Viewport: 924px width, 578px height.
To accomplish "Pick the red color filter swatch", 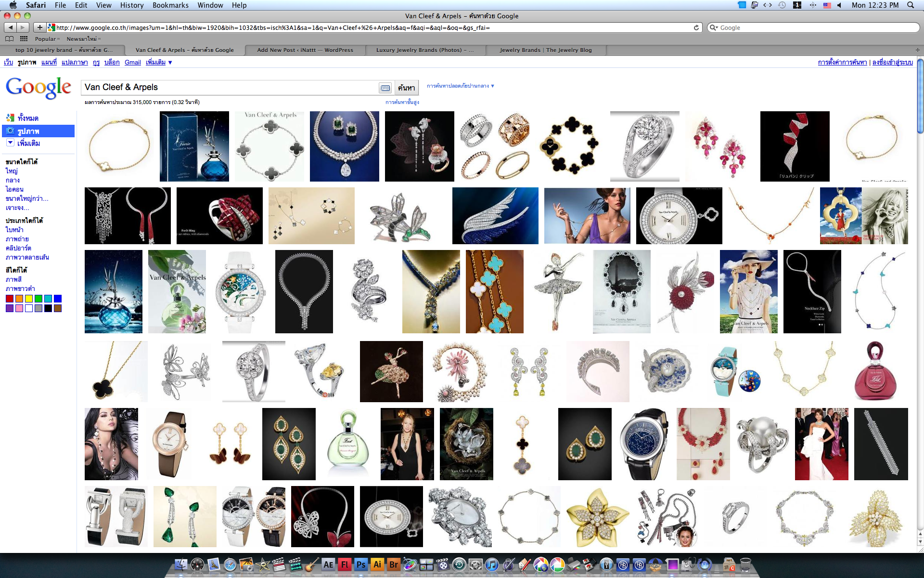I will point(10,299).
